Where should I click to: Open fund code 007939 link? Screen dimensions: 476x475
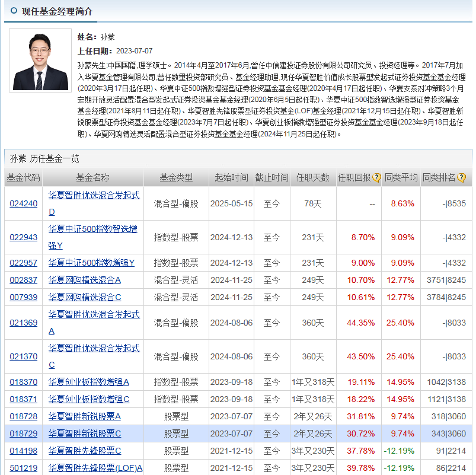point(23,297)
